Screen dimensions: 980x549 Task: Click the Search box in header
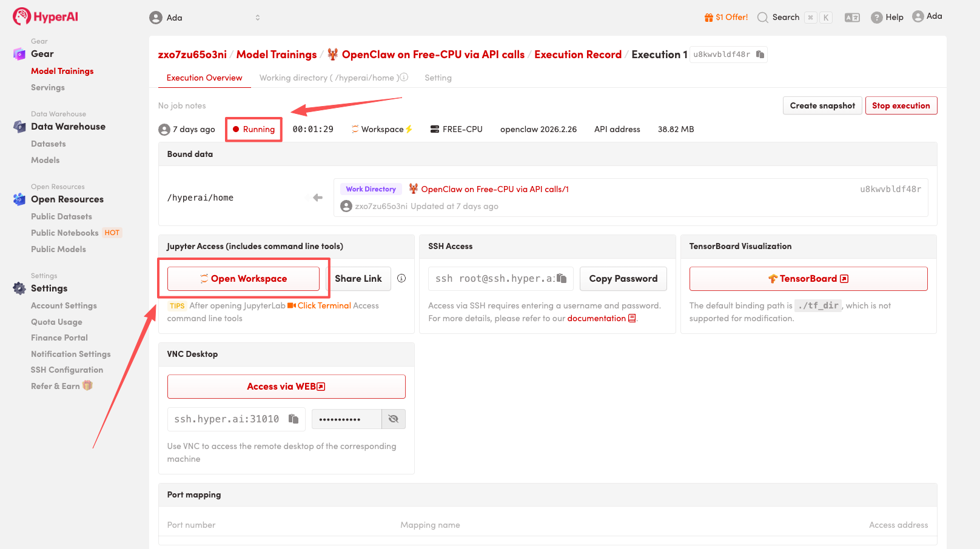[x=785, y=18]
